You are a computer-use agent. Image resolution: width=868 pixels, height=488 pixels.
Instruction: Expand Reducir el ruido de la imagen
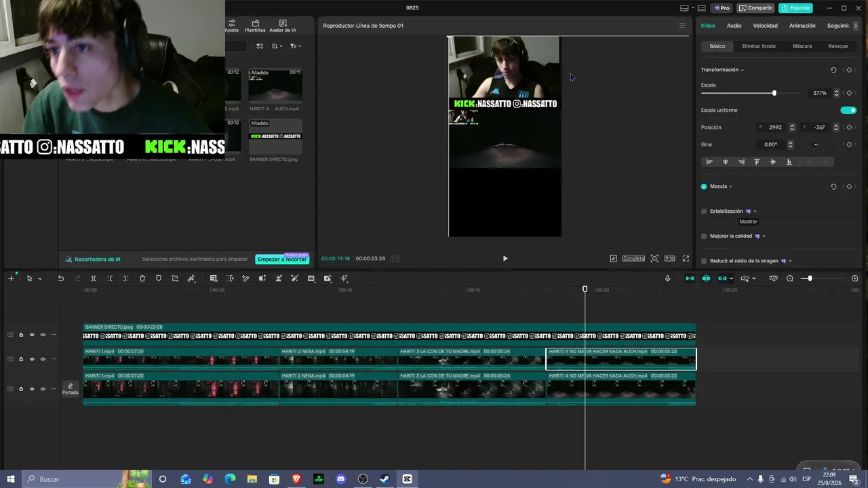tap(790, 261)
